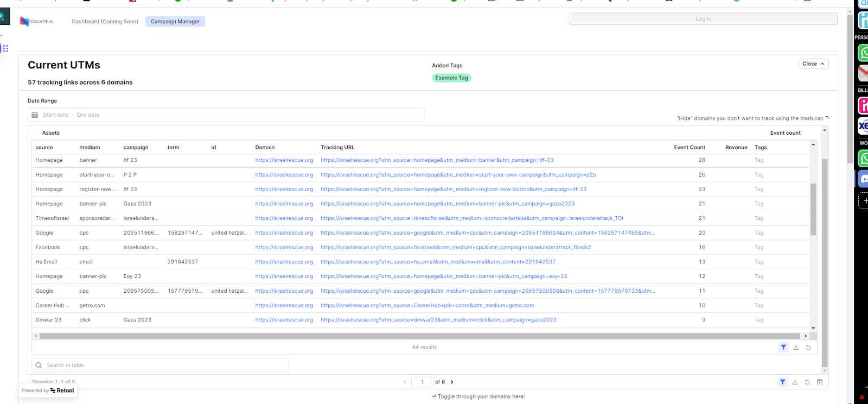Click the Tag cell in the Facebook row
This screenshot has width=868, height=404.
coord(759,248)
